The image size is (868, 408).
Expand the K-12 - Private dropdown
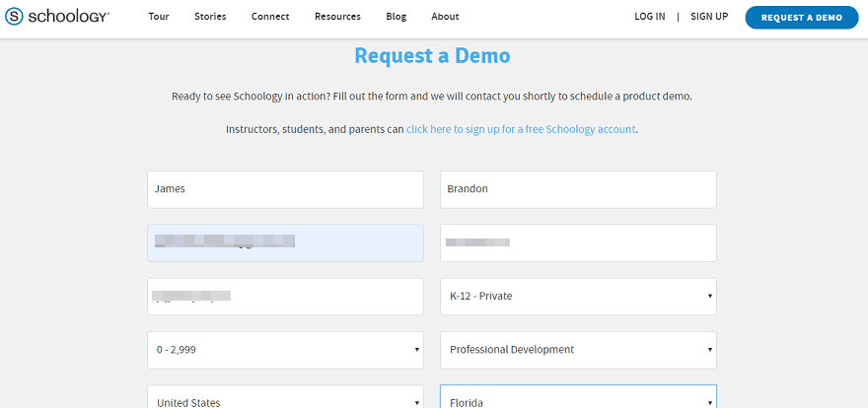pyautogui.click(x=578, y=296)
